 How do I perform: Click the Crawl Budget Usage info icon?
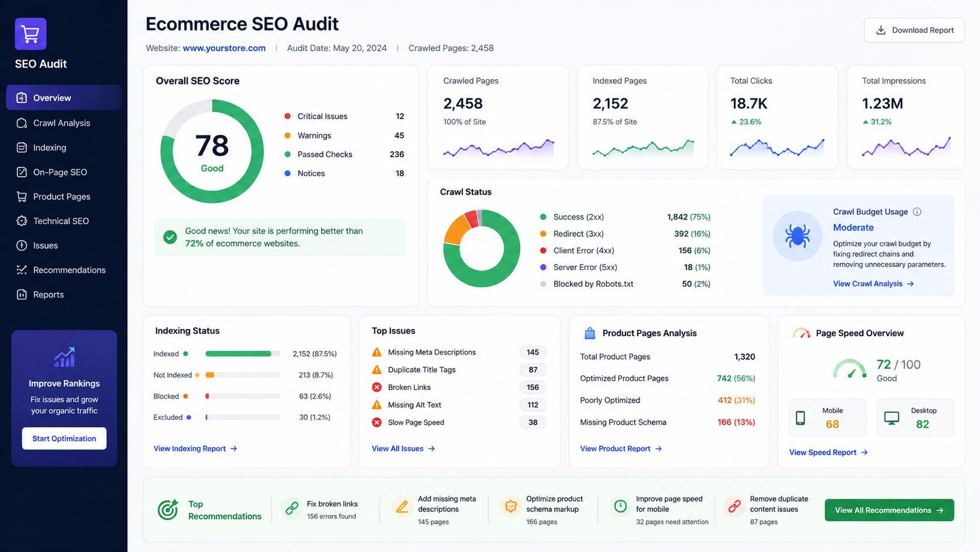click(x=917, y=212)
